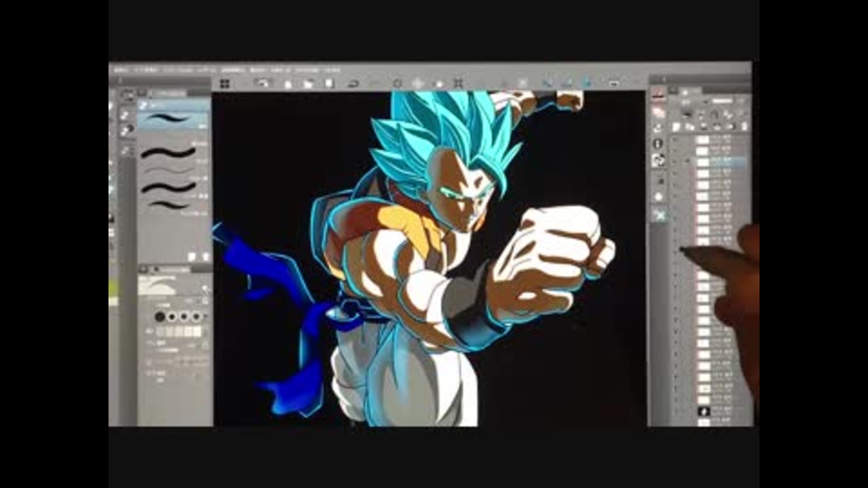Click the teal X icon in right vertical strip

[659, 215]
